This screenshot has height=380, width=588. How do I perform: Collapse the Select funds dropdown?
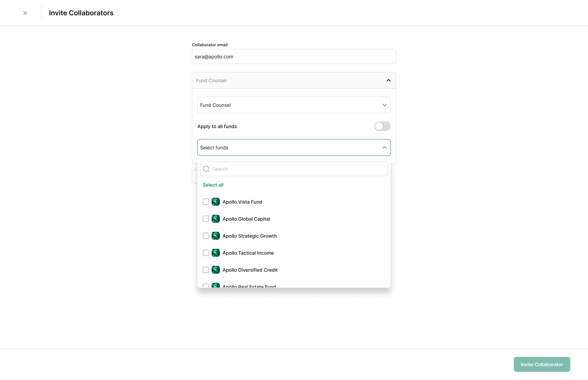[294, 147]
